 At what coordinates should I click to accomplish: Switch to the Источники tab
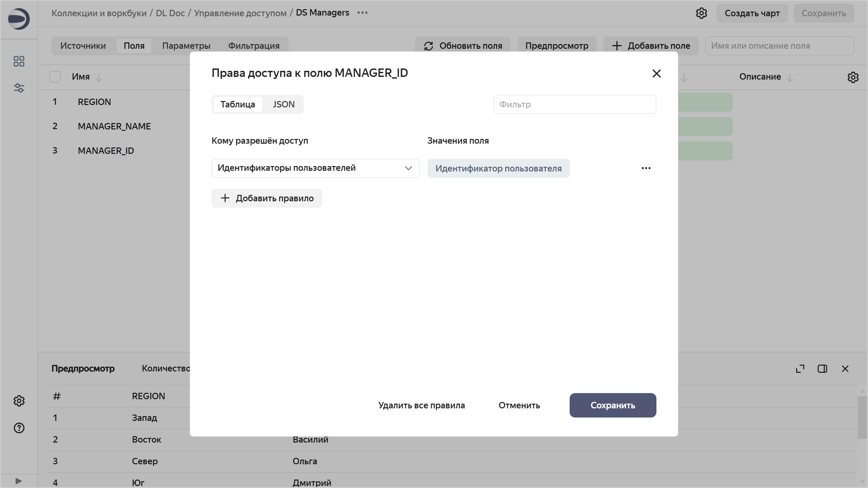pos(83,45)
